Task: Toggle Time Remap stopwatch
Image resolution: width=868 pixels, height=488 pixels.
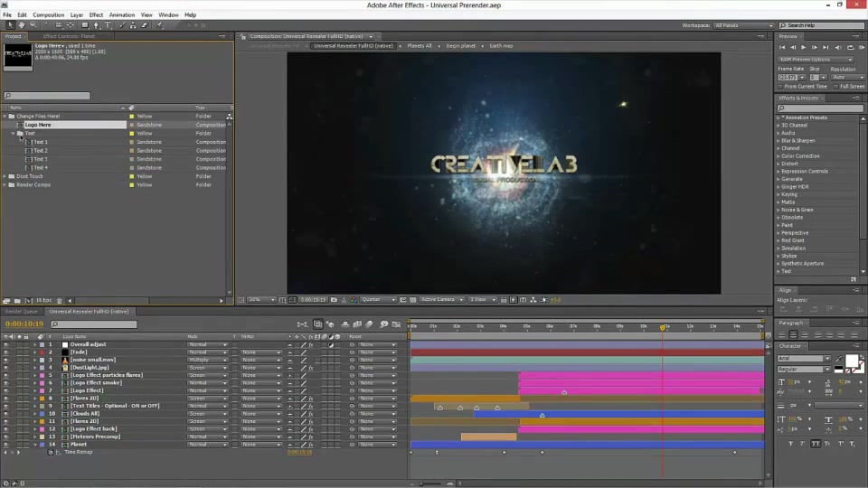Action: pyautogui.click(x=51, y=452)
